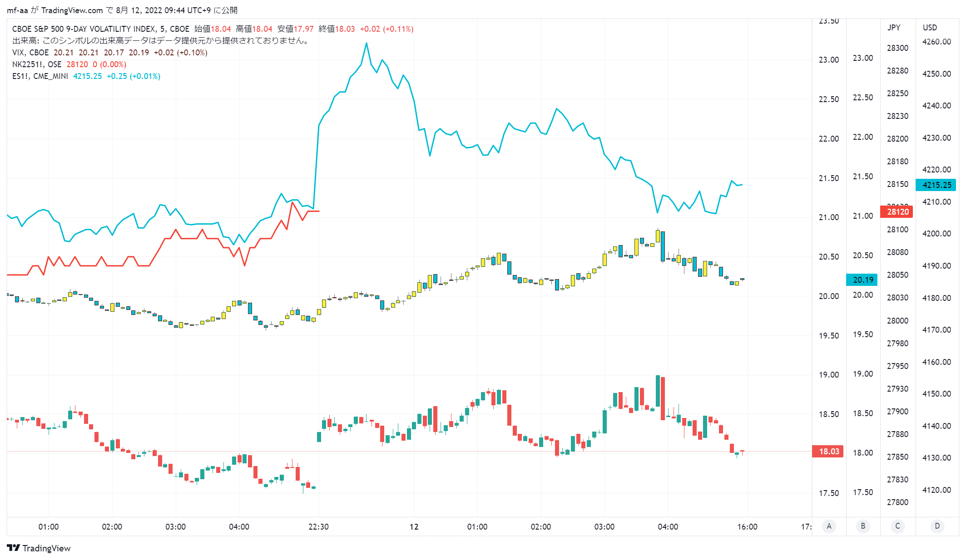Click the USD currency label
The image size is (966, 560).
930,28
